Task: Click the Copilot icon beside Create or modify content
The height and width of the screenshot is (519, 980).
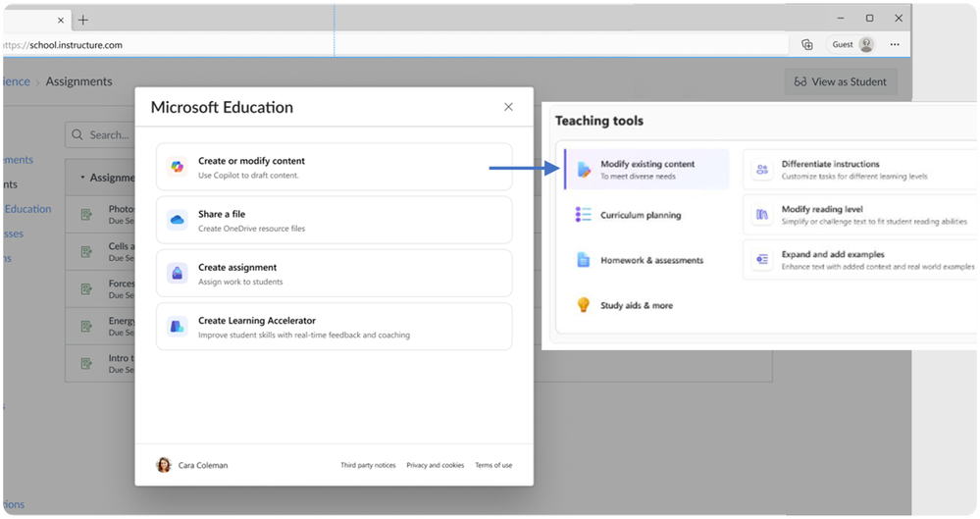Action: point(178,167)
